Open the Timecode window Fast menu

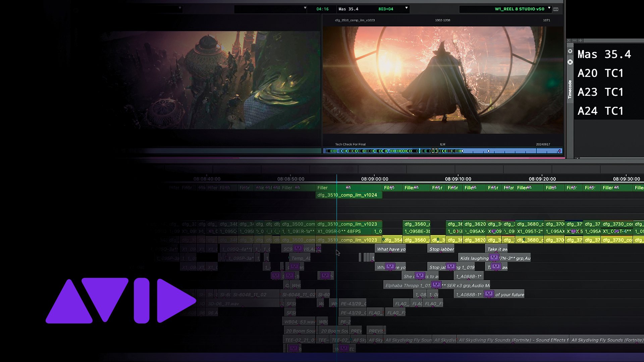click(x=571, y=51)
